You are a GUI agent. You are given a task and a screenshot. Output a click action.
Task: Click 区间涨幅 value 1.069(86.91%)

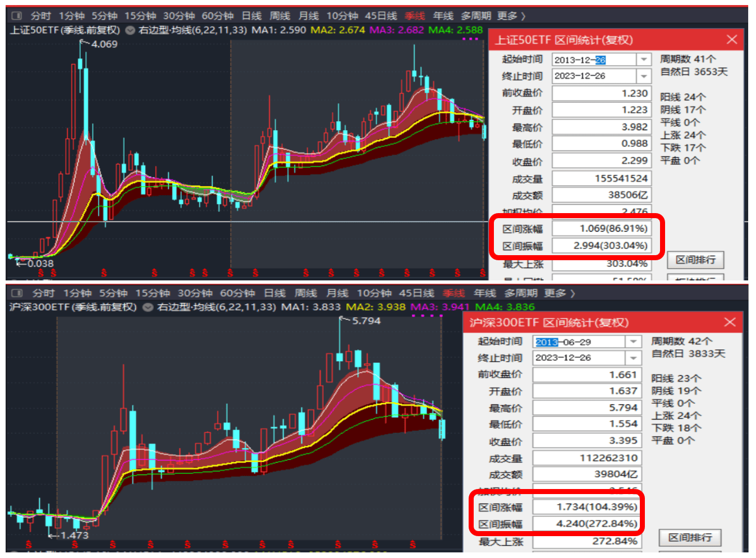pyautogui.click(x=601, y=228)
